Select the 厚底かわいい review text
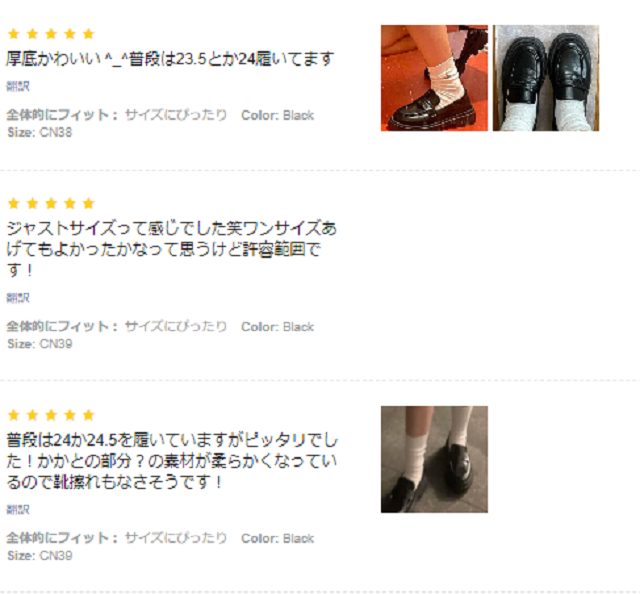Viewport: 640px width, 594px height. pos(170,59)
